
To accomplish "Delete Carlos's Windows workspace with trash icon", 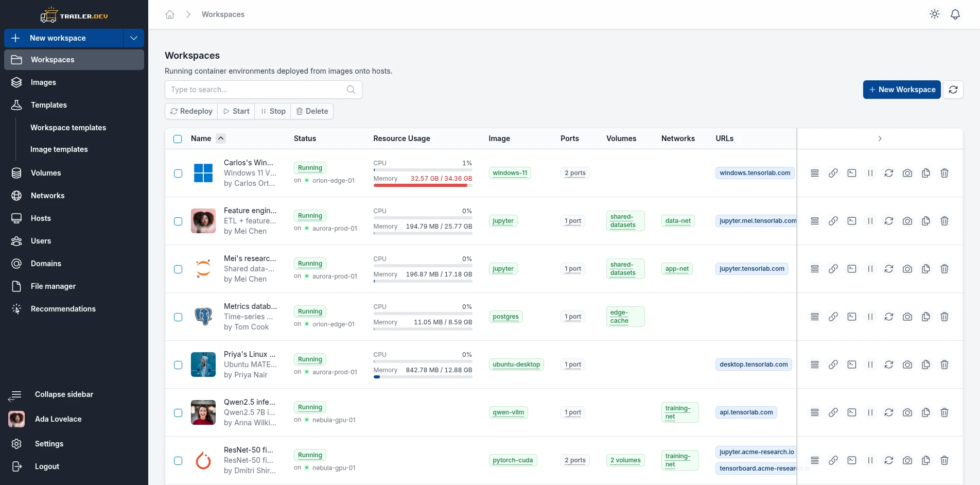I will click(944, 173).
